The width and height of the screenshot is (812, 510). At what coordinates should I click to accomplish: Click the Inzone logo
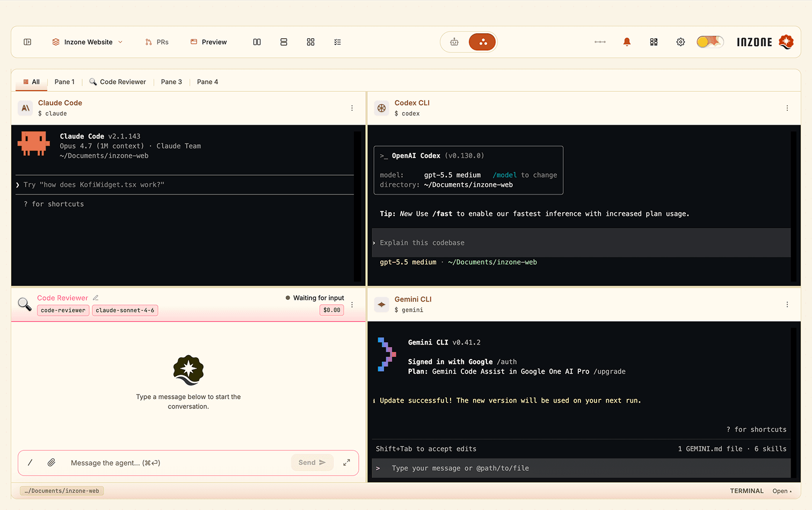pyautogui.click(x=765, y=42)
